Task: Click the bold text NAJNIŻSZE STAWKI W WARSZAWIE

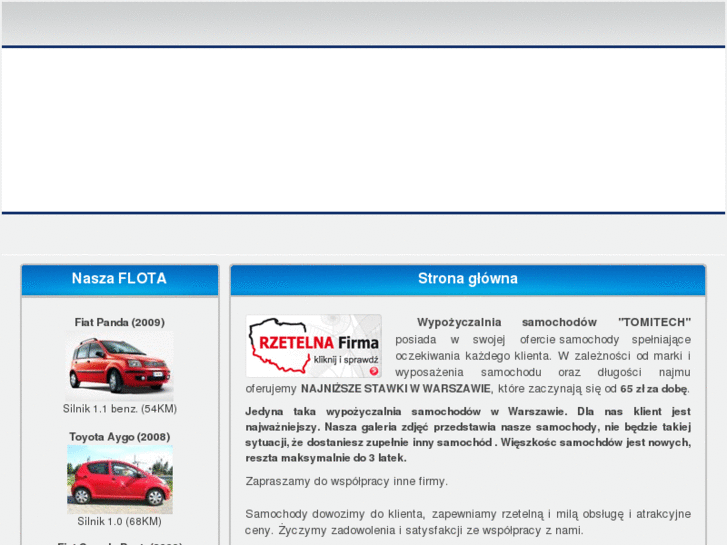Action: 395,389
